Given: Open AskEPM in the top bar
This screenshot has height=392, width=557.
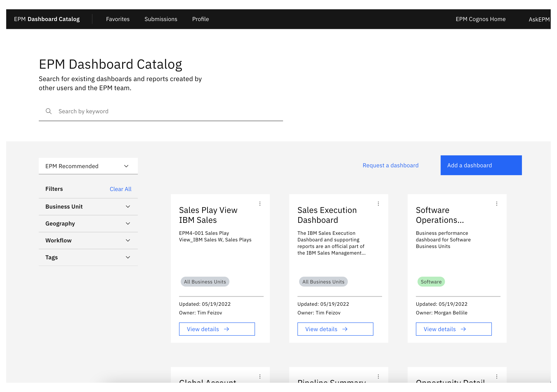Looking at the screenshot, I should [x=539, y=19].
